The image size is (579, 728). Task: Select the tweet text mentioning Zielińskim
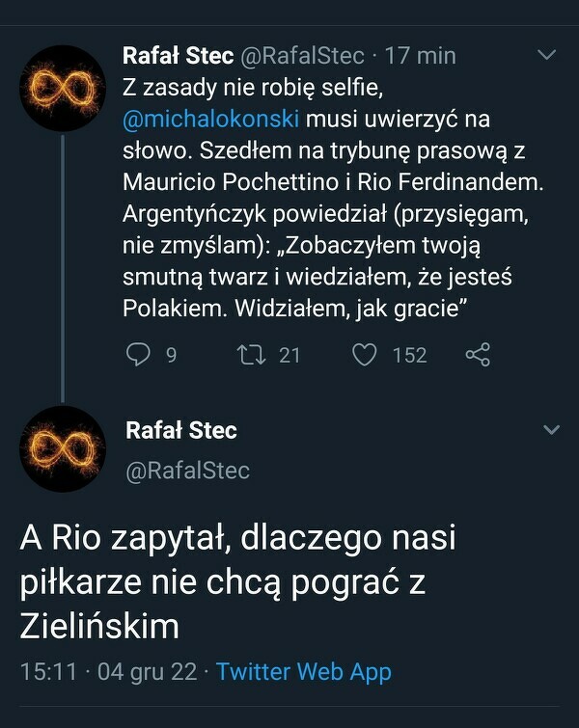coord(236,581)
